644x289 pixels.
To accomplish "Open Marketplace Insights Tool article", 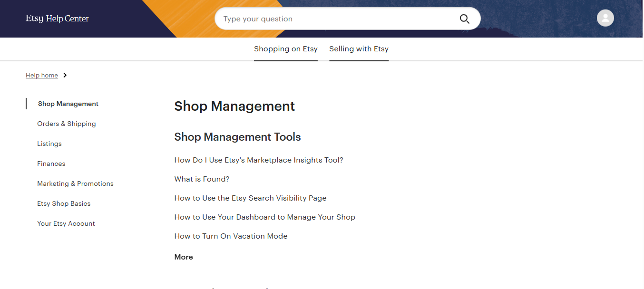I will [x=259, y=160].
